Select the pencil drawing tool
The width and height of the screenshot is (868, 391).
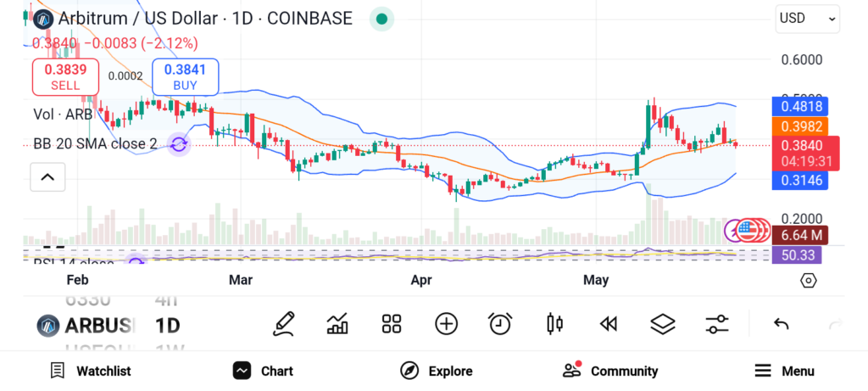(x=283, y=324)
